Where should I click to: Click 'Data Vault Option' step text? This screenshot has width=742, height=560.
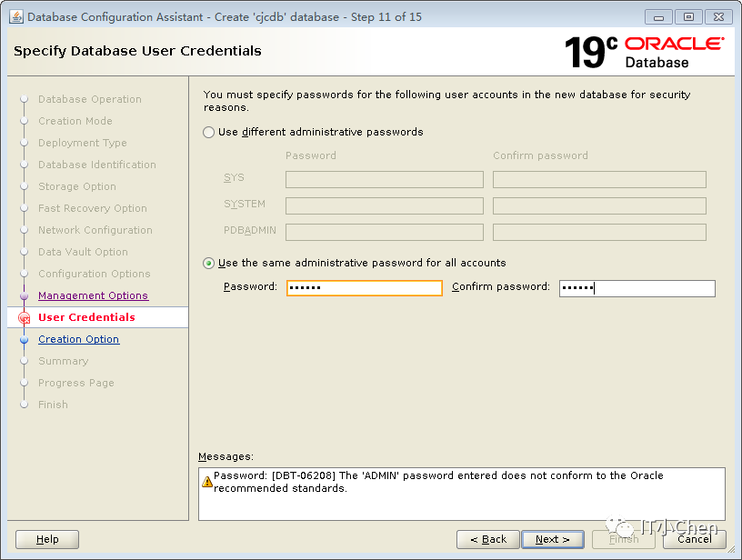pos(83,252)
